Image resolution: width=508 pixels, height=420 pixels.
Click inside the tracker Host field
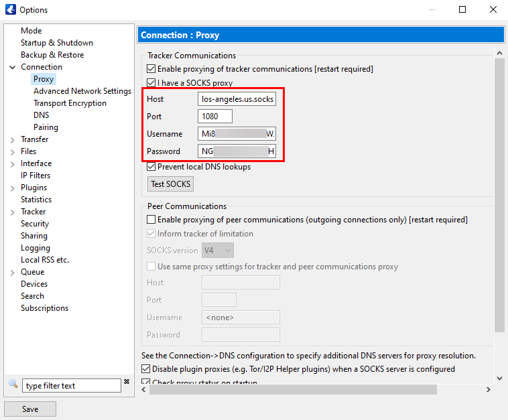237,99
